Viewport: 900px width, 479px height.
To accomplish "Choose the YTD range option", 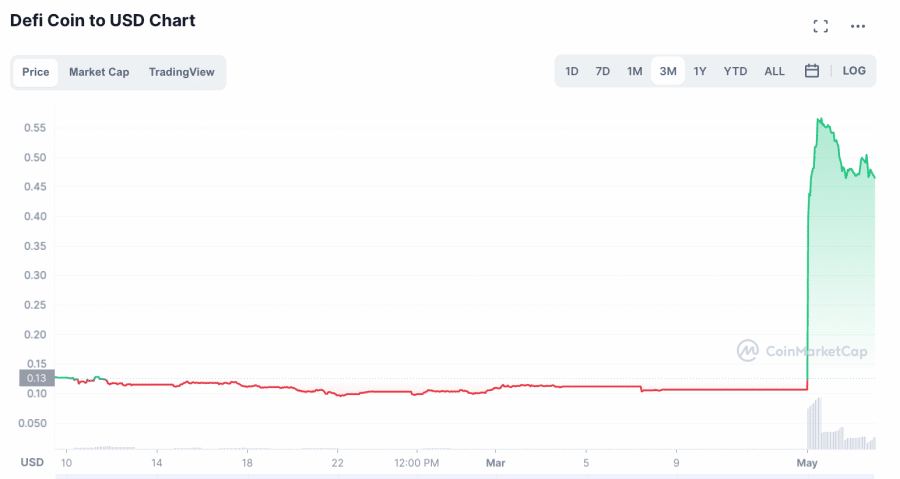I will point(735,71).
